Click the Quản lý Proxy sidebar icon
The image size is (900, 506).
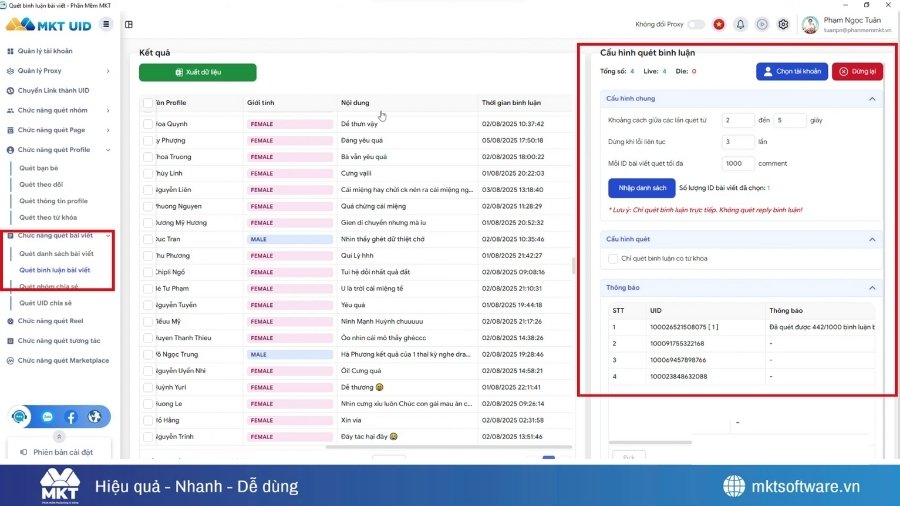click(10, 71)
